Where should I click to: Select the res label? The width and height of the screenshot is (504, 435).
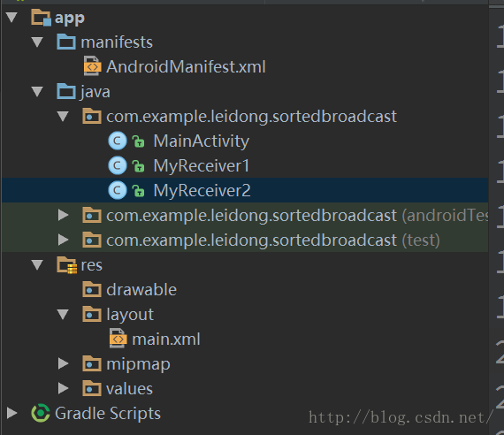pyautogui.click(x=92, y=265)
